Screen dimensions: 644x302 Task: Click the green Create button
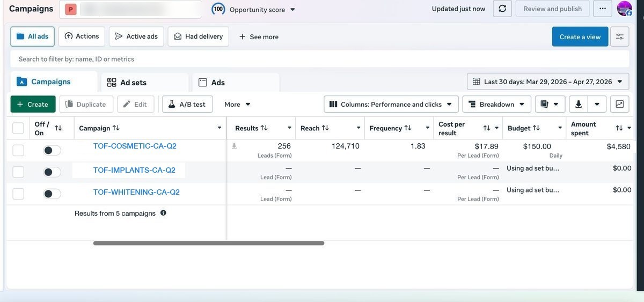click(x=33, y=104)
